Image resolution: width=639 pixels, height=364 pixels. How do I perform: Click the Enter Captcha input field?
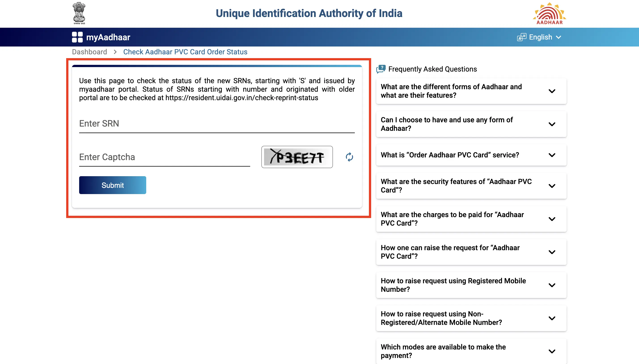click(x=164, y=157)
